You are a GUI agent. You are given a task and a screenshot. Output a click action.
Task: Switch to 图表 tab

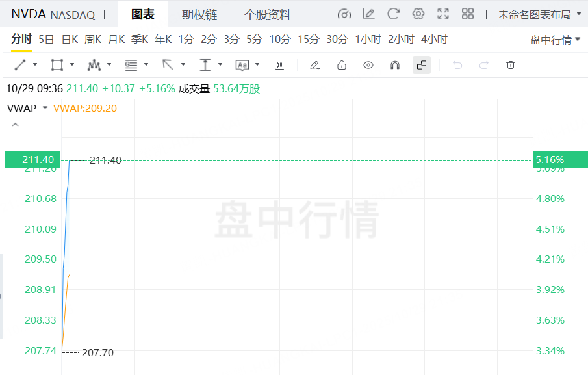pyautogui.click(x=143, y=14)
